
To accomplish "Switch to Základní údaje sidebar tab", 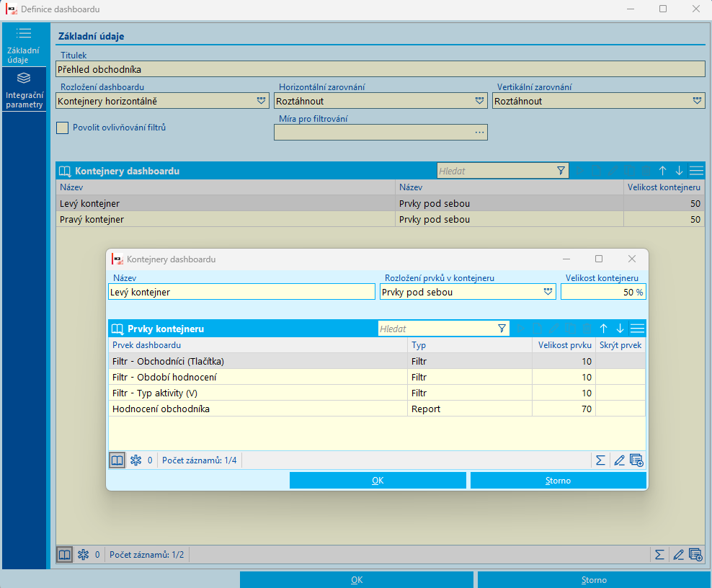I will pos(24,45).
